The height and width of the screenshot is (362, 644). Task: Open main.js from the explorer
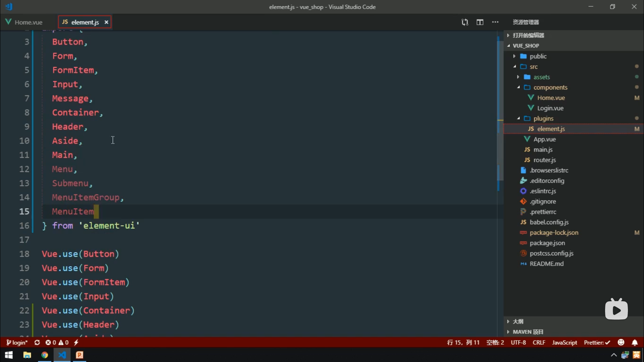574,150
